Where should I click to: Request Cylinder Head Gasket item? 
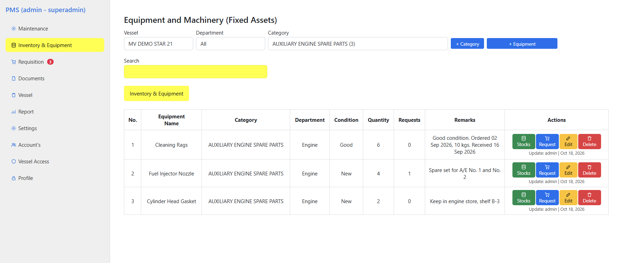[x=547, y=198]
